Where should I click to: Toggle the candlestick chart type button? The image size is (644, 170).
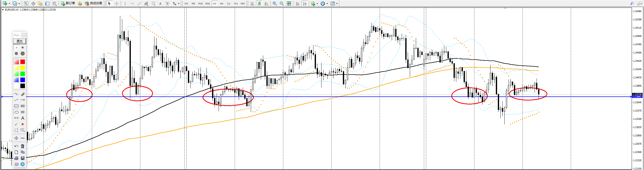(259, 4)
